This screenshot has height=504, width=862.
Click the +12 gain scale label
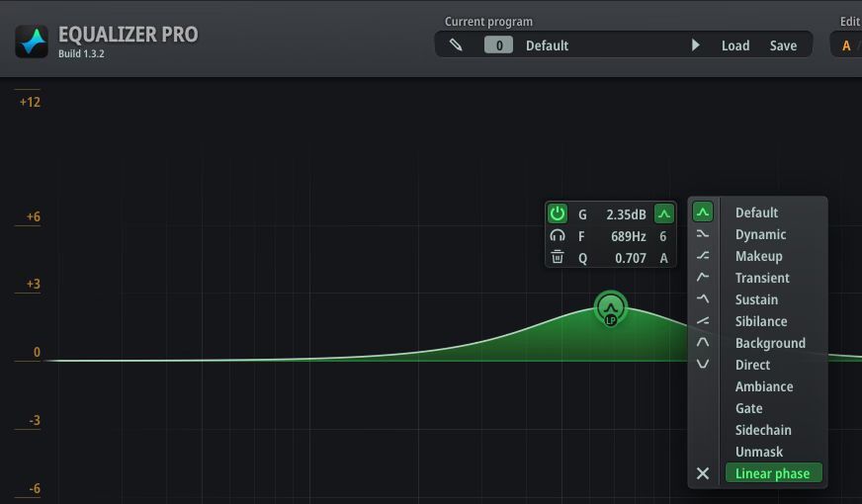point(30,102)
